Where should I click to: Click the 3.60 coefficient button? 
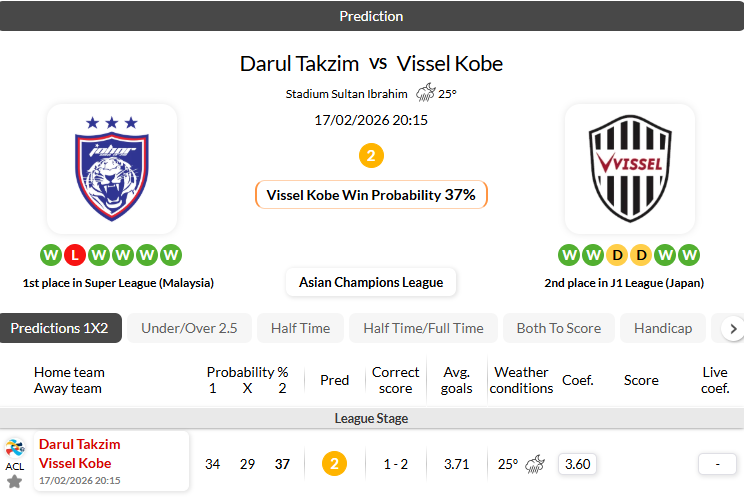coord(577,464)
